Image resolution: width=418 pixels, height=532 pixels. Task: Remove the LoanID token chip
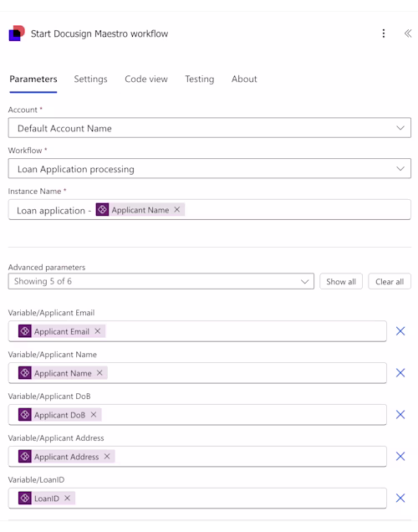(x=67, y=498)
